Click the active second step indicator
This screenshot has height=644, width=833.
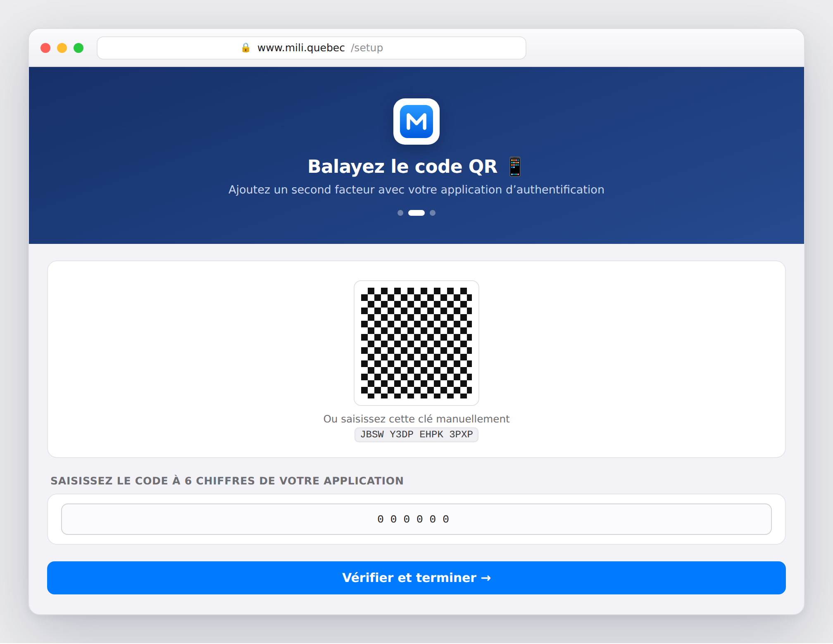[416, 213]
